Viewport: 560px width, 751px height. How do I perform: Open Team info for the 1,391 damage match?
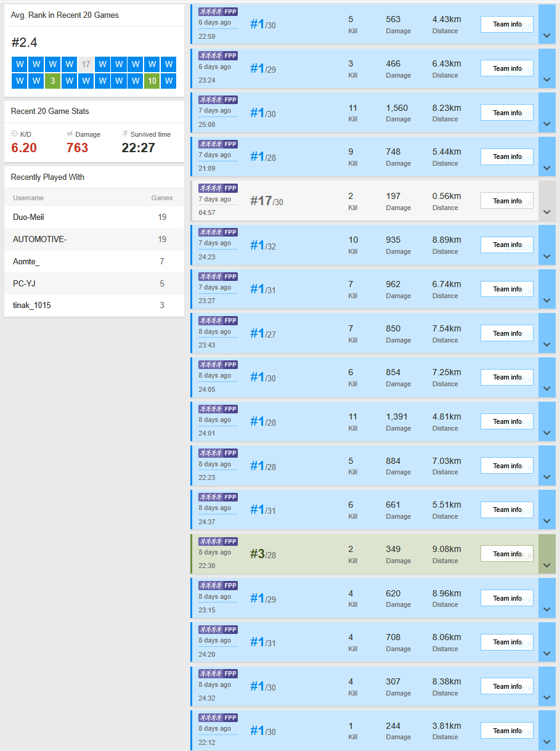coord(506,421)
